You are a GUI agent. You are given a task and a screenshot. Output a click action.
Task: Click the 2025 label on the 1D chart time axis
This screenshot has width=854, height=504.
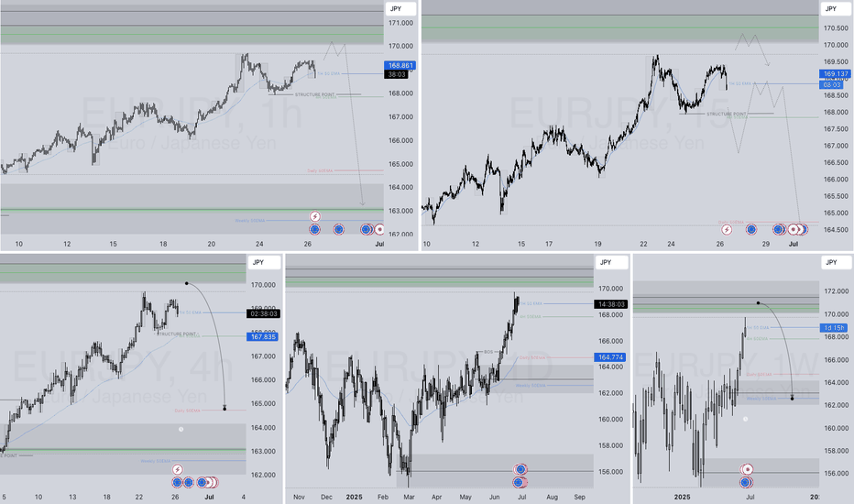click(x=354, y=497)
